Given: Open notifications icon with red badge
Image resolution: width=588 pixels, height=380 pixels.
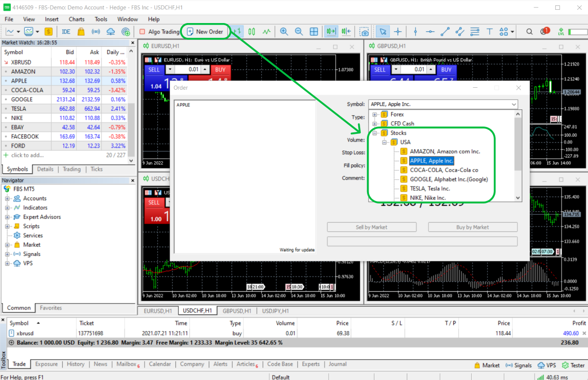Looking at the screenshot, I should [544, 32].
